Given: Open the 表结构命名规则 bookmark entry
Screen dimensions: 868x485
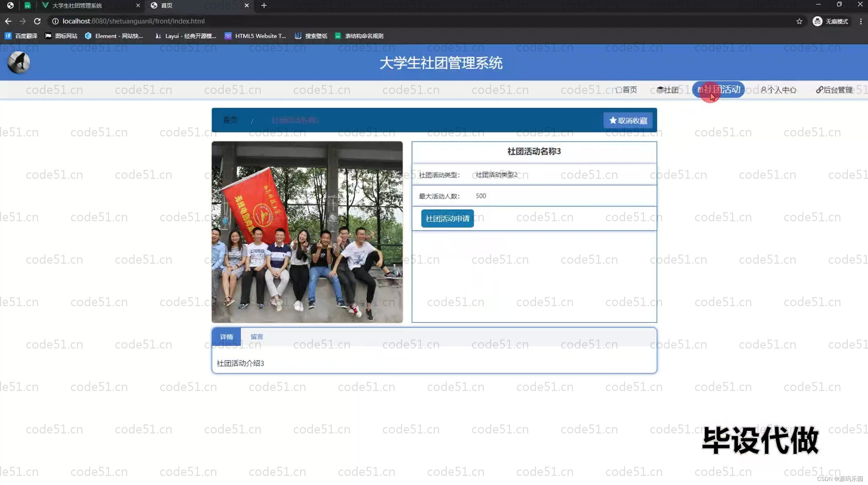Looking at the screenshot, I should [x=338, y=36].
